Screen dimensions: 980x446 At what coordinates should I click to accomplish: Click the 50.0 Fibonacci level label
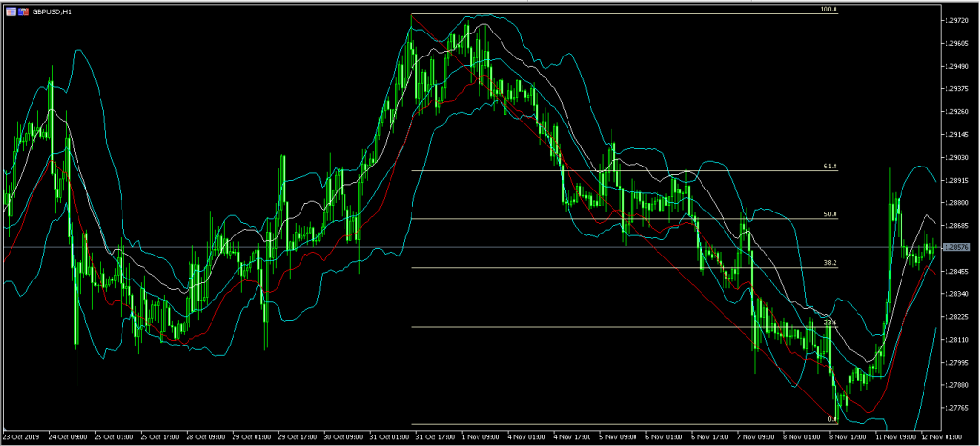tap(830, 214)
